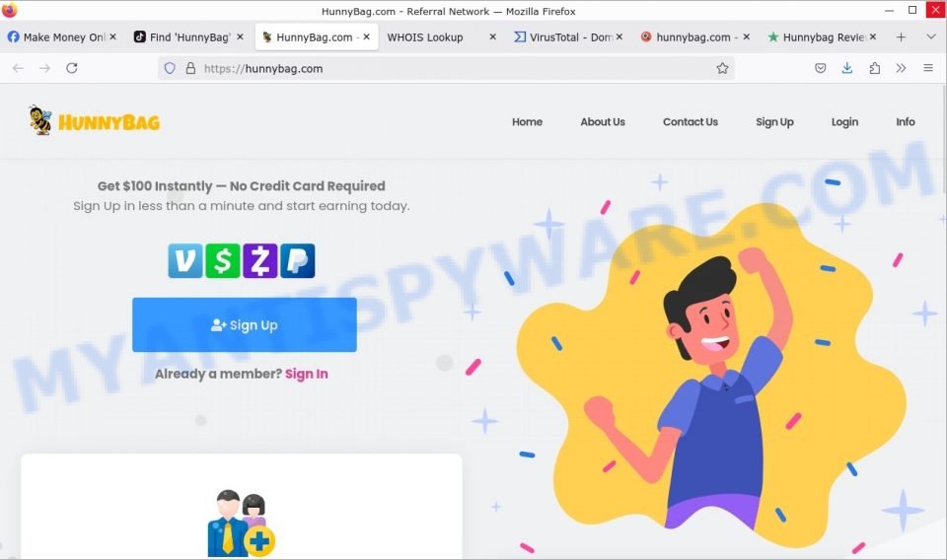Click the PayPal payment icon
947x560 pixels.
(297, 260)
